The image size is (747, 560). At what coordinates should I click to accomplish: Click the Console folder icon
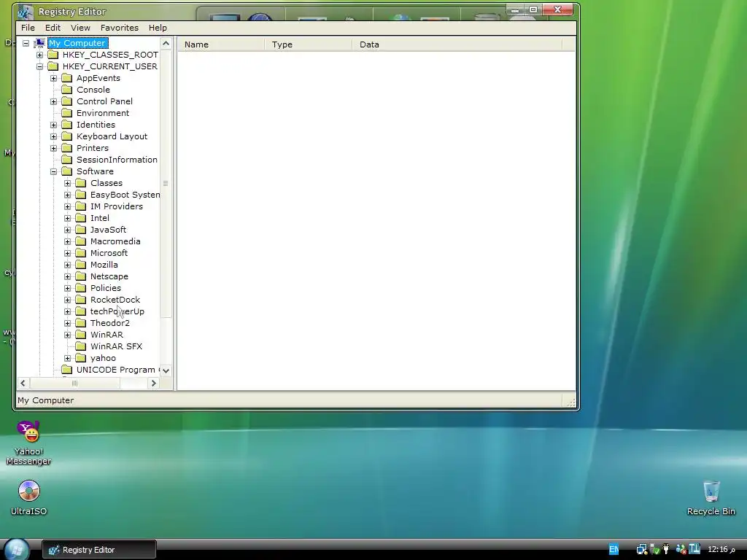(x=67, y=90)
